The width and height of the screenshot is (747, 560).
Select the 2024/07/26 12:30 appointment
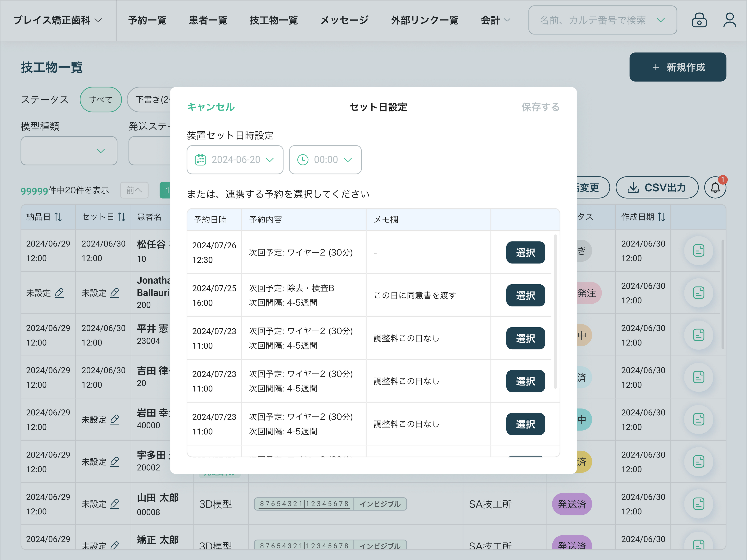coord(525,252)
